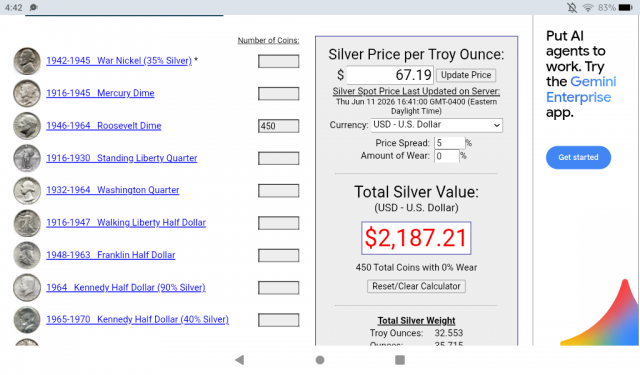Open the Standing Liberty Quarter link
640x375 pixels.
pyautogui.click(x=122, y=158)
